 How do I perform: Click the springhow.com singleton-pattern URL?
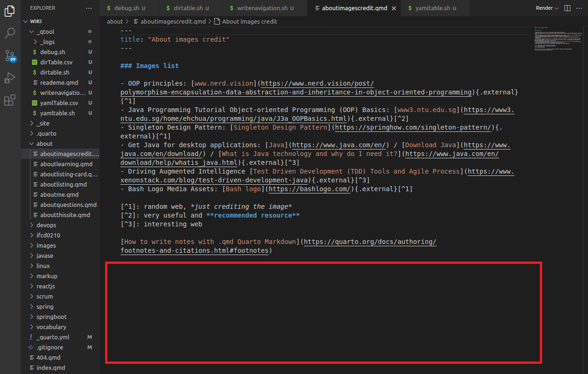(413, 127)
